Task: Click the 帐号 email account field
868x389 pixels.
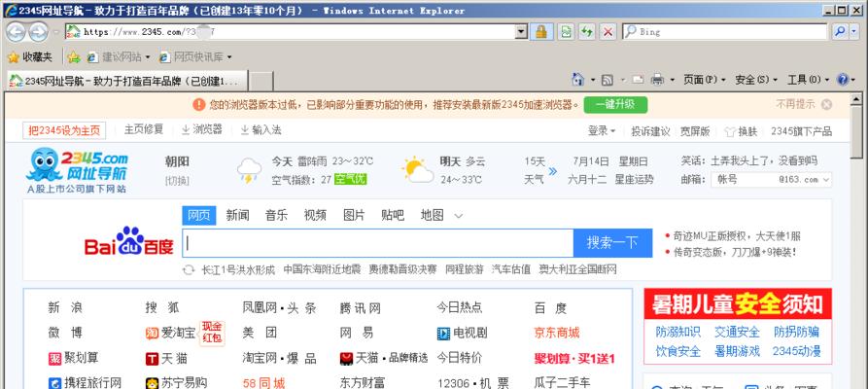Action: pos(744,180)
